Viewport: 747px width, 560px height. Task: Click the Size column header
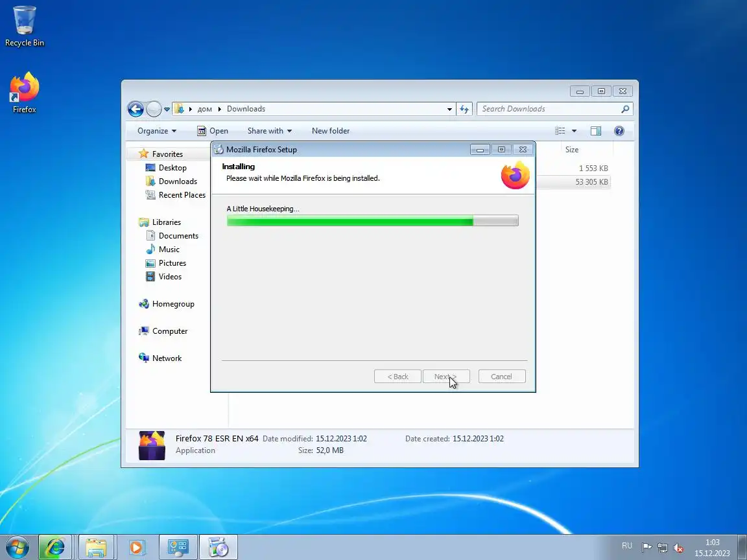572,150
